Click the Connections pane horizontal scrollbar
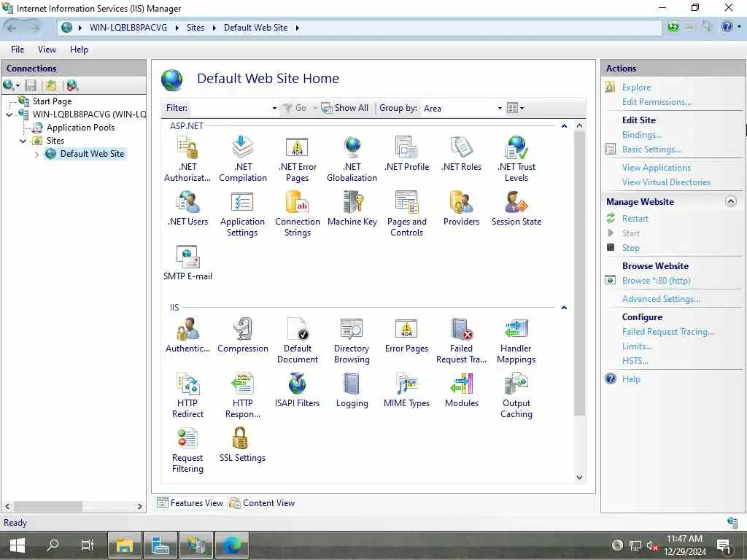Image resolution: width=747 pixels, height=560 pixels. 47,506
